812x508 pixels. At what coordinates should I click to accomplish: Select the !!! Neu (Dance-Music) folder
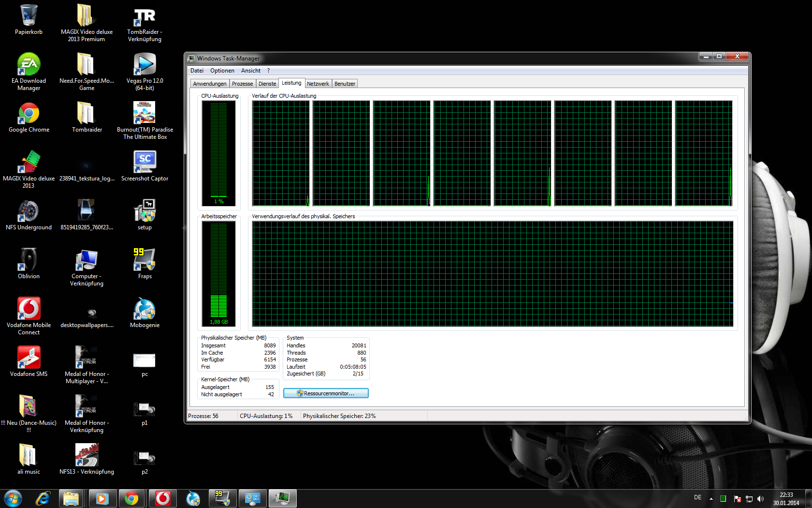[x=29, y=414]
